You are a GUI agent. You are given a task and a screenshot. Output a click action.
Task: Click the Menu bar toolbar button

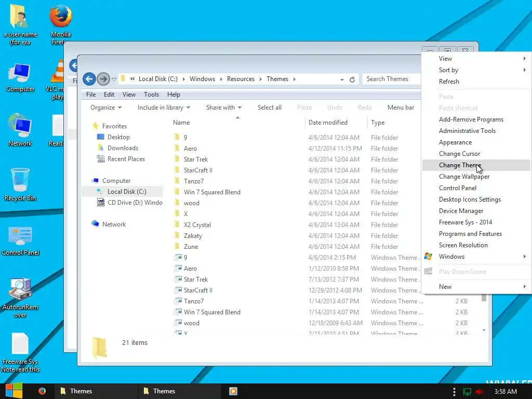tap(401, 108)
